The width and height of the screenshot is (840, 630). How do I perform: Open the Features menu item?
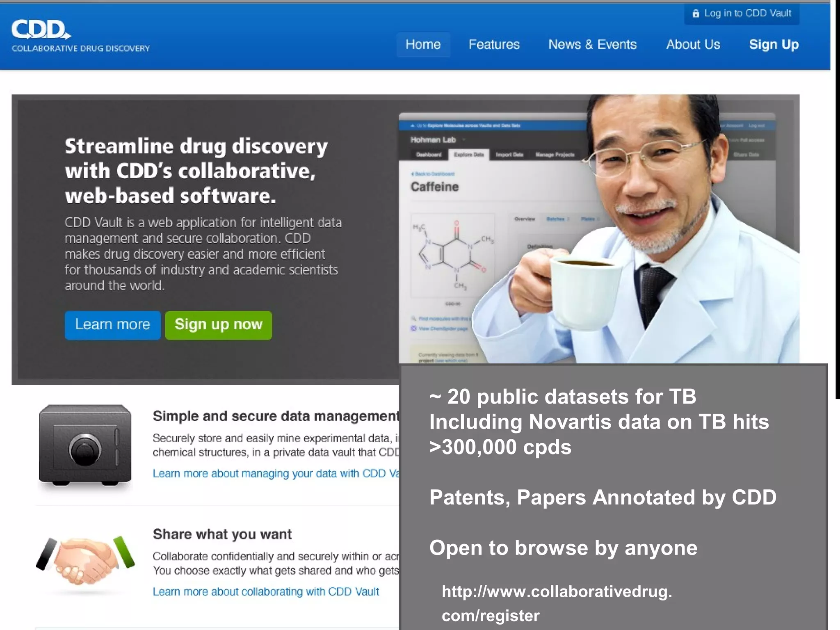pos(494,44)
